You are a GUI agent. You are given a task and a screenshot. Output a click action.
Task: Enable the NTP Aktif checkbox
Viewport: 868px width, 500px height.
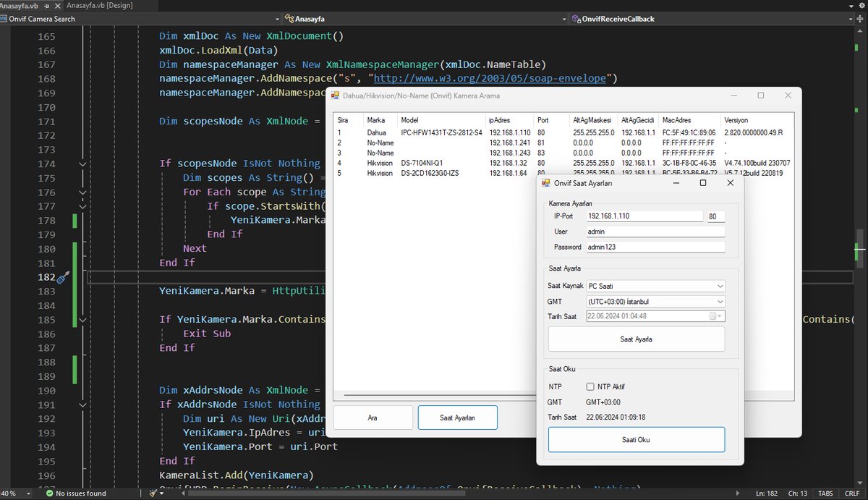pos(590,386)
